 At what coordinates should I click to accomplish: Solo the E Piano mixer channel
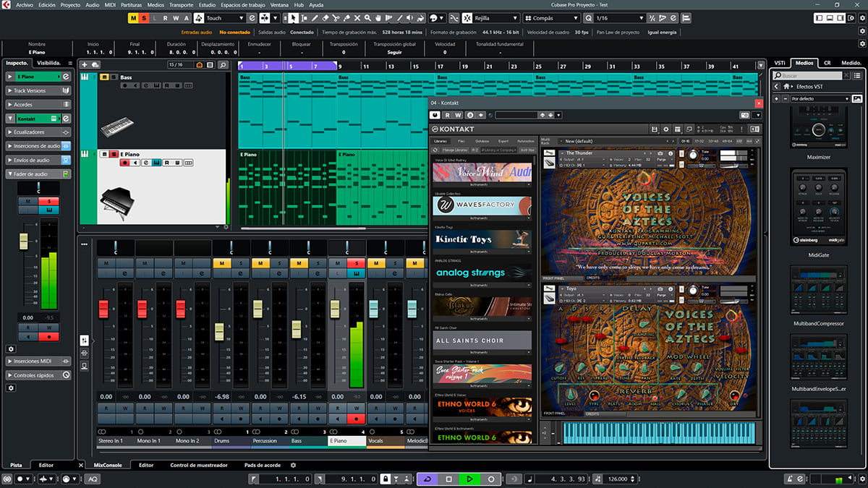point(356,263)
